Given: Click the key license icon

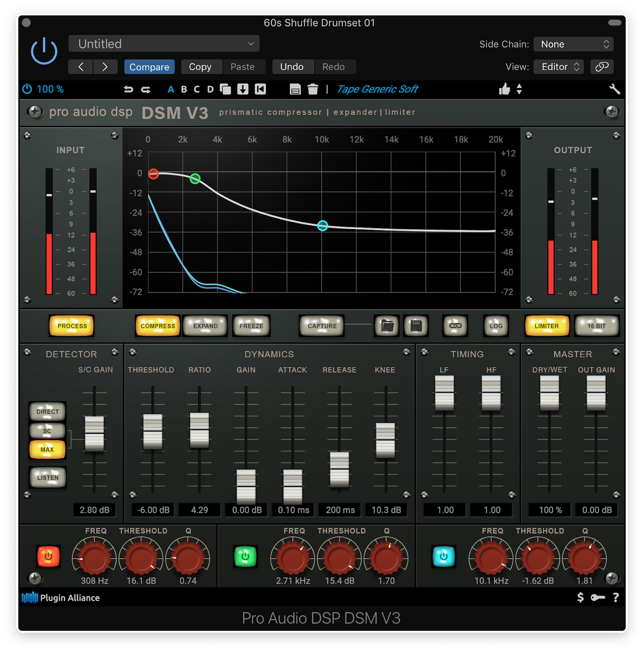Looking at the screenshot, I should click(598, 597).
